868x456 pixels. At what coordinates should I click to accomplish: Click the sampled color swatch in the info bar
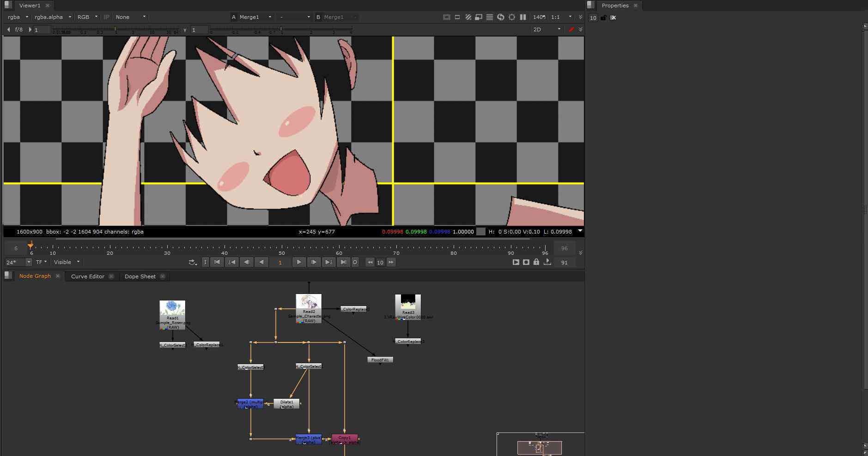[x=481, y=232]
